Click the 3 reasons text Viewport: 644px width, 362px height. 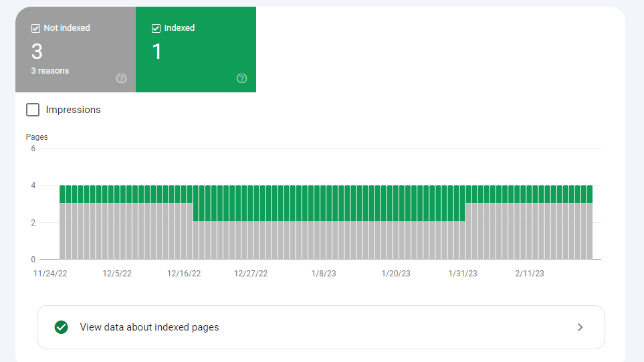(50, 71)
